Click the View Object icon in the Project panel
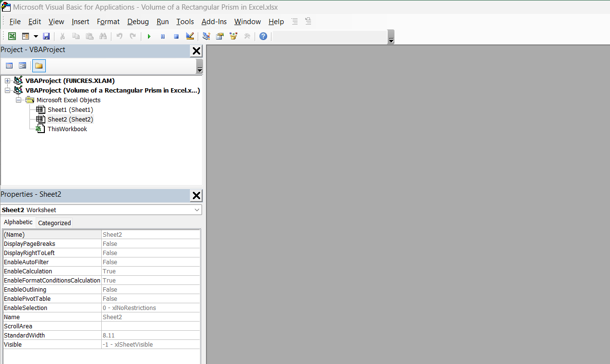The height and width of the screenshot is (364, 610). [x=22, y=66]
